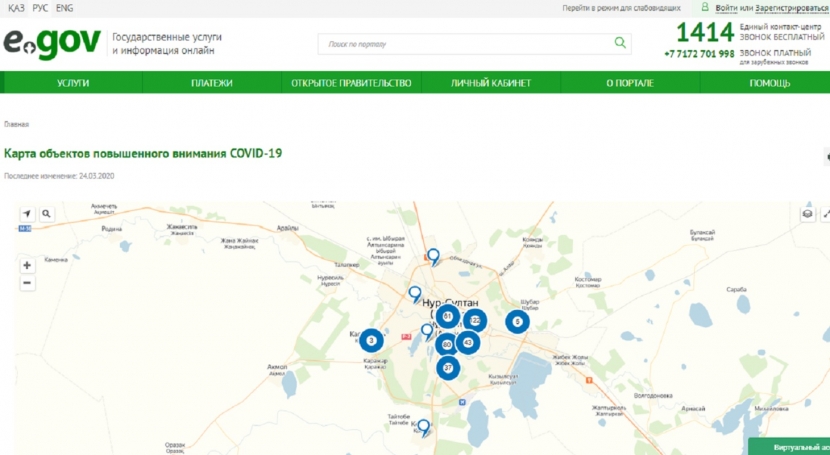Screen dimensions: 830x455
Task: Open the map layers switcher icon
Action: pyautogui.click(x=807, y=214)
